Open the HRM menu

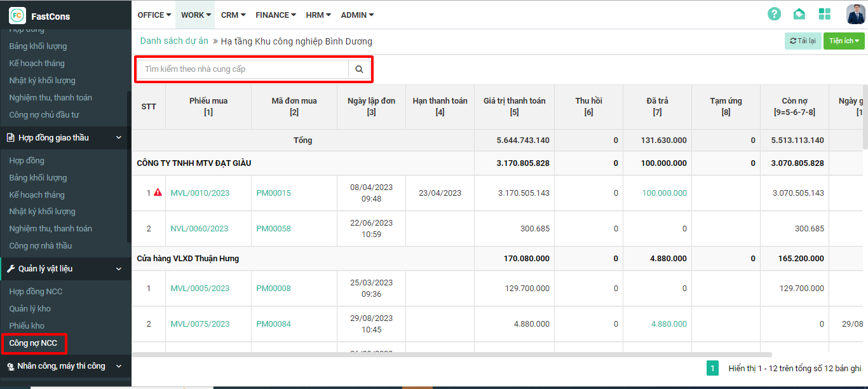318,15
